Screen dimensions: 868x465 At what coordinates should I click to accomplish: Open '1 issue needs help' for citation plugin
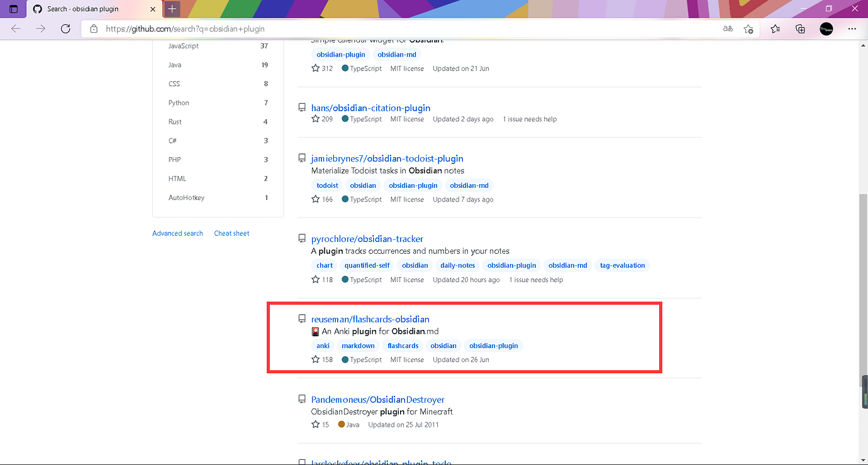(x=530, y=119)
